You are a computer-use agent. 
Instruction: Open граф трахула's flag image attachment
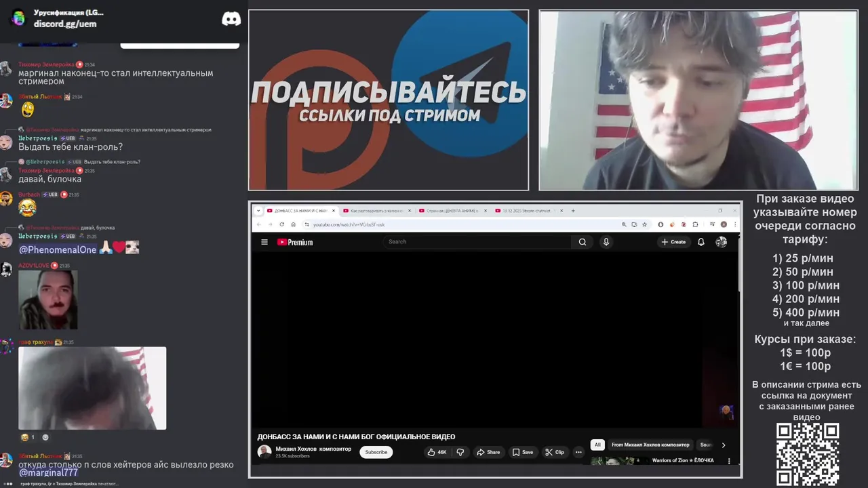92,388
